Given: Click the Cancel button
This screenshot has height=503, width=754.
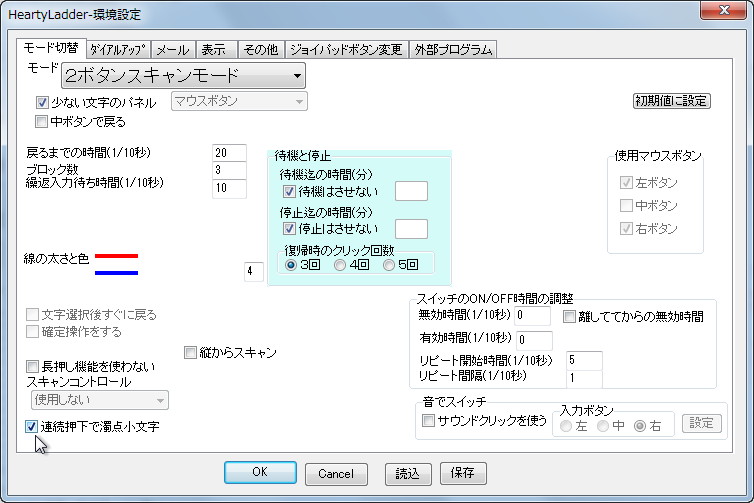Looking at the screenshot, I should pos(336,474).
